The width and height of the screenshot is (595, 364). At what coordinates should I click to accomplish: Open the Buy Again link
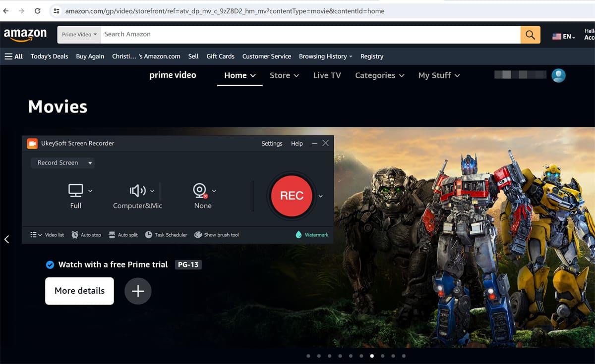tap(90, 56)
